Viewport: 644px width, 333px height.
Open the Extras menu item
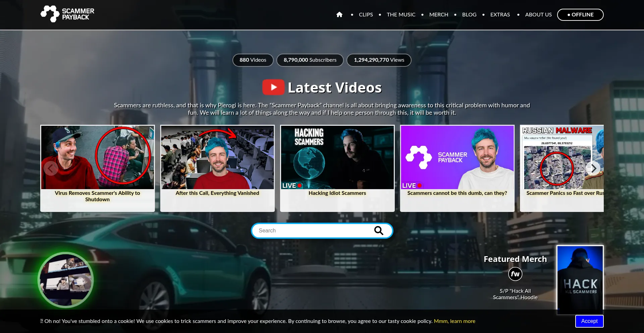coord(500,15)
